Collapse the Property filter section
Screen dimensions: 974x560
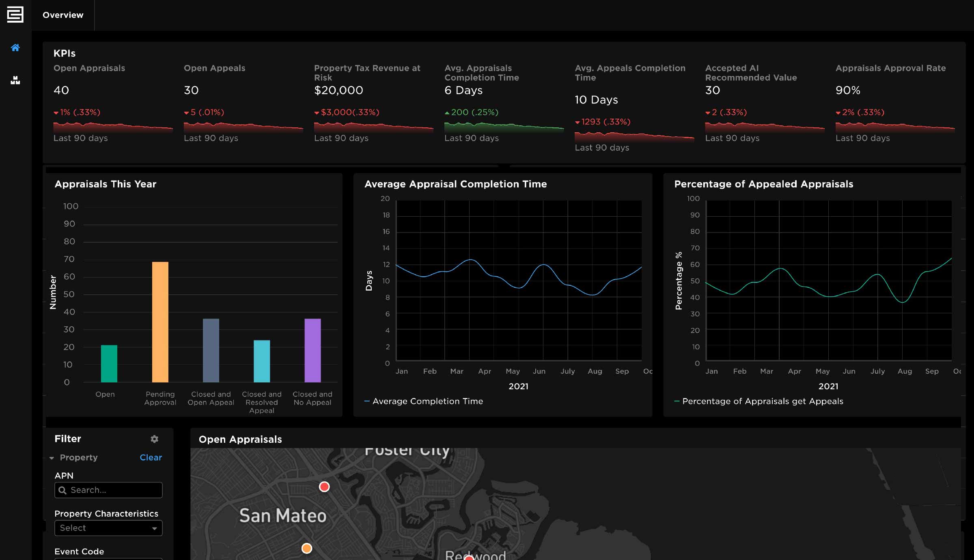tap(52, 457)
